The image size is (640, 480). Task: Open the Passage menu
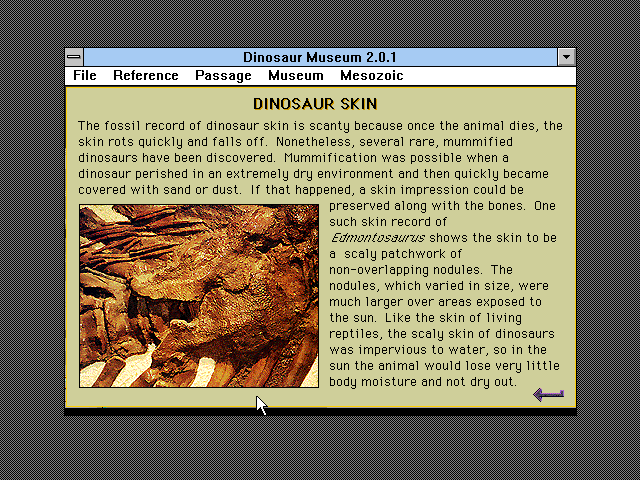tap(223, 76)
